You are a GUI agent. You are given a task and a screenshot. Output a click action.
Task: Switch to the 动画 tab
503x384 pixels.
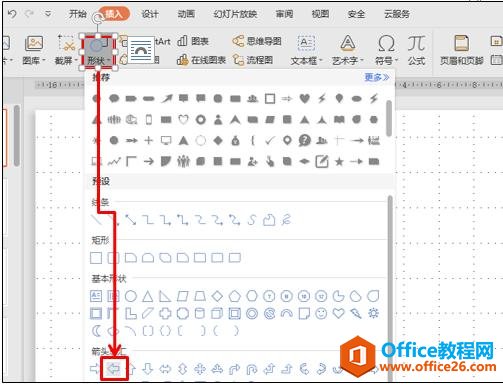[186, 14]
